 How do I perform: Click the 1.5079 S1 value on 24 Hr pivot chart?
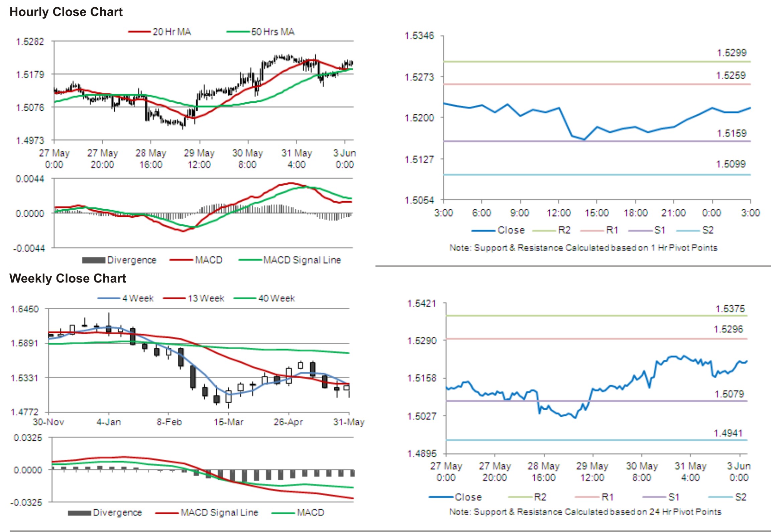pyautogui.click(x=729, y=394)
